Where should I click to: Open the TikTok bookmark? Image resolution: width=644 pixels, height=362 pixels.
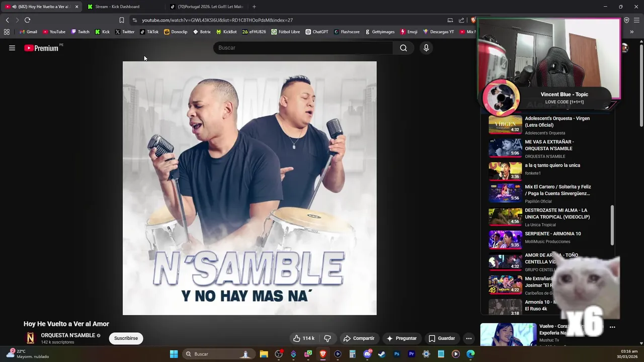[x=149, y=32]
